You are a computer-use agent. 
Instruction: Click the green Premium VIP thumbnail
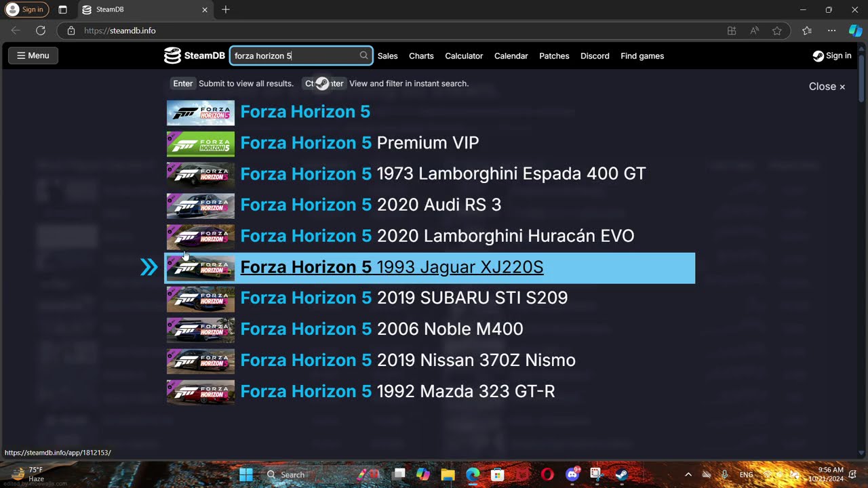pyautogui.click(x=201, y=144)
